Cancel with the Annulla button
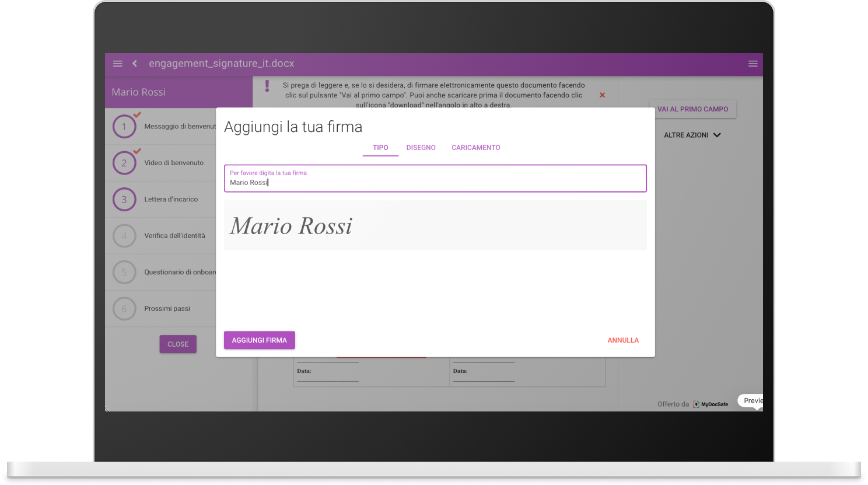Screen dimensions: 868x485 point(622,340)
